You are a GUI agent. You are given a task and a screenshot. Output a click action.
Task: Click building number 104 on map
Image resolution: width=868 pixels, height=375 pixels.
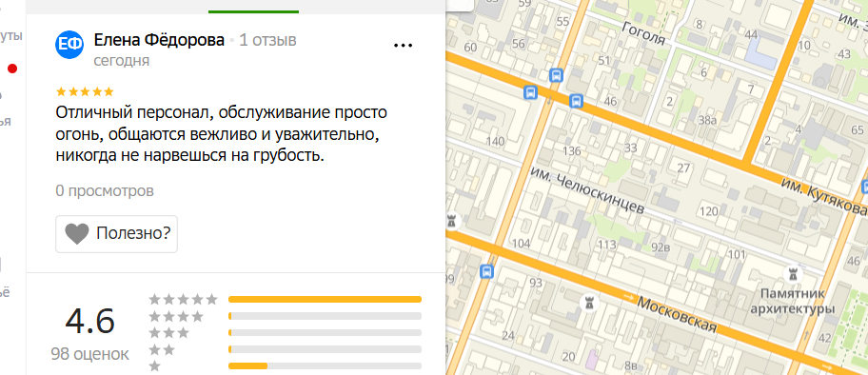coord(521,243)
